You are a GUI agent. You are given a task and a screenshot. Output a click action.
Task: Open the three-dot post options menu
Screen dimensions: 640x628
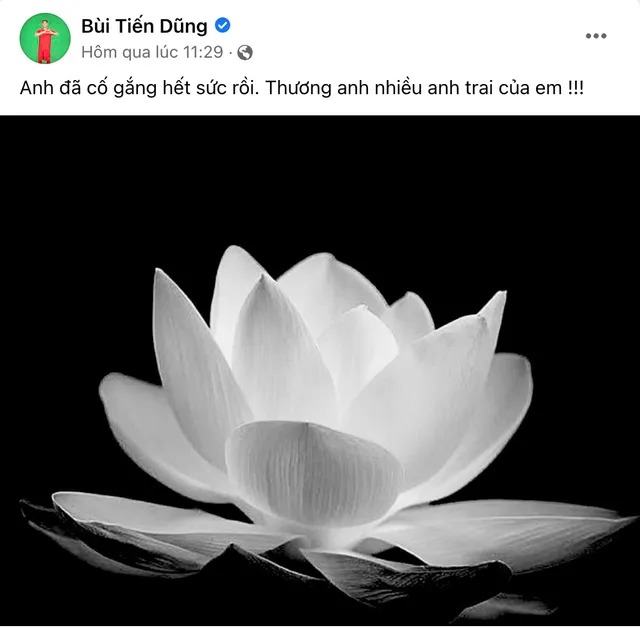[x=596, y=36]
